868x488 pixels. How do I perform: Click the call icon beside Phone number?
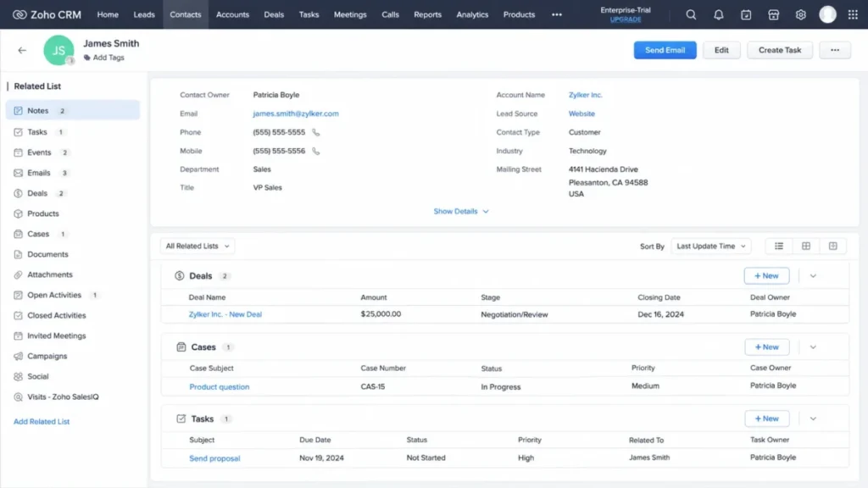[x=315, y=132]
